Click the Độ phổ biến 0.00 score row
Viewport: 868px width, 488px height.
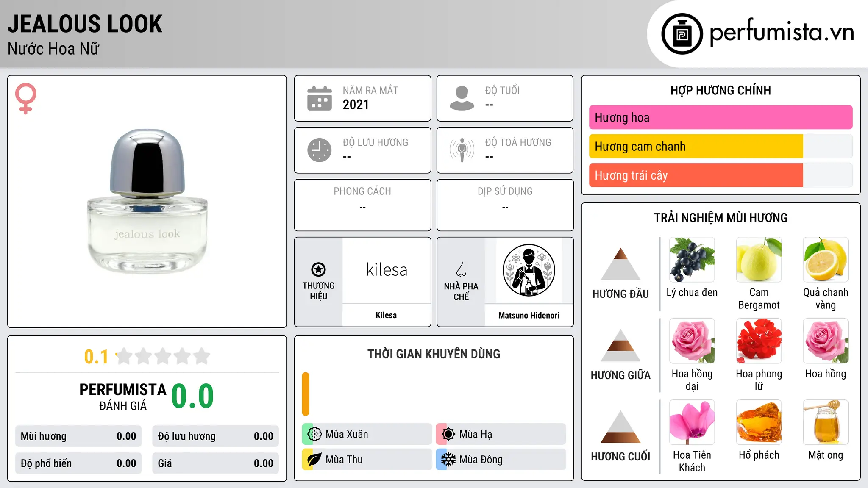[x=78, y=463]
